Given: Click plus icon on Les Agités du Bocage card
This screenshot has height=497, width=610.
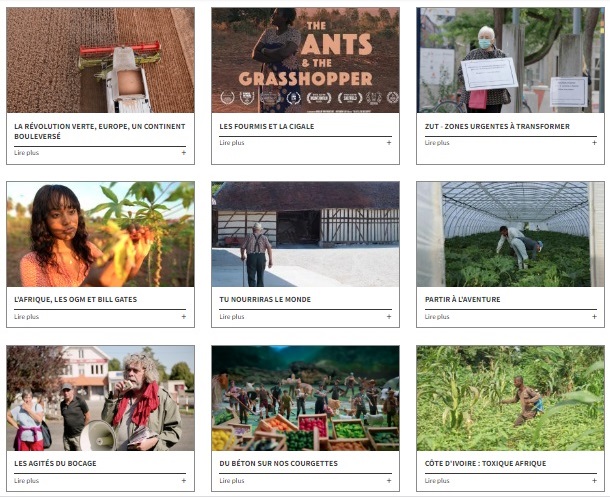Looking at the screenshot, I should tap(184, 481).
